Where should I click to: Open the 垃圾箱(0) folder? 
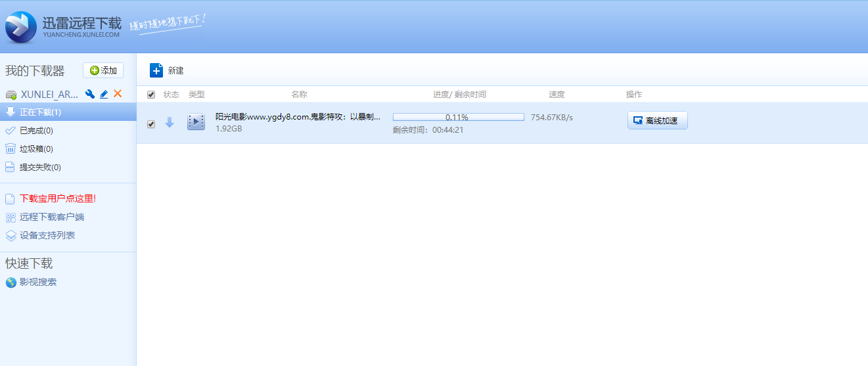pyautogui.click(x=36, y=149)
